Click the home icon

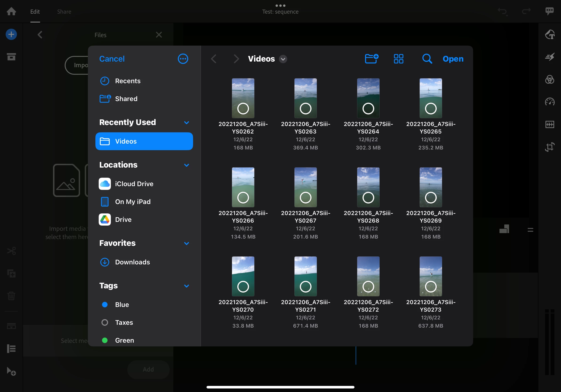coord(11,11)
